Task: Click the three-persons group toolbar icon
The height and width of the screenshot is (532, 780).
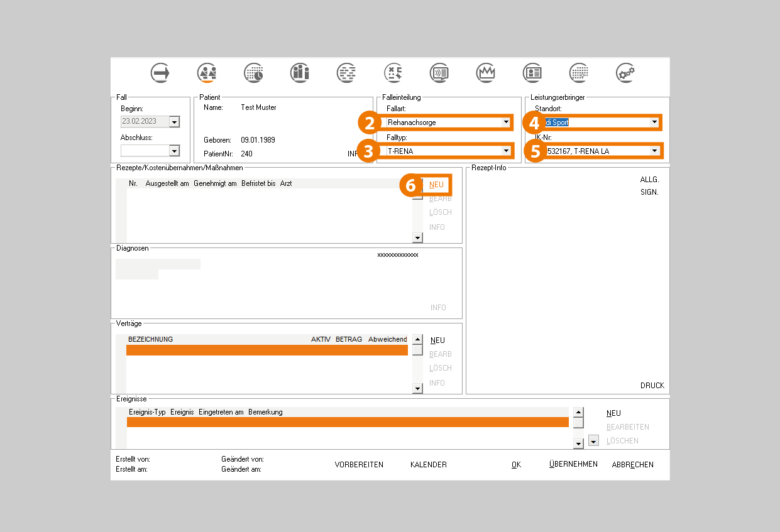Action: (x=300, y=73)
